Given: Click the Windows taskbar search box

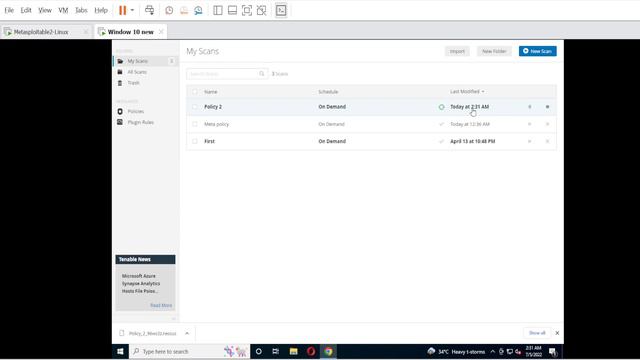Looking at the screenshot, I should (x=190, y=351).
